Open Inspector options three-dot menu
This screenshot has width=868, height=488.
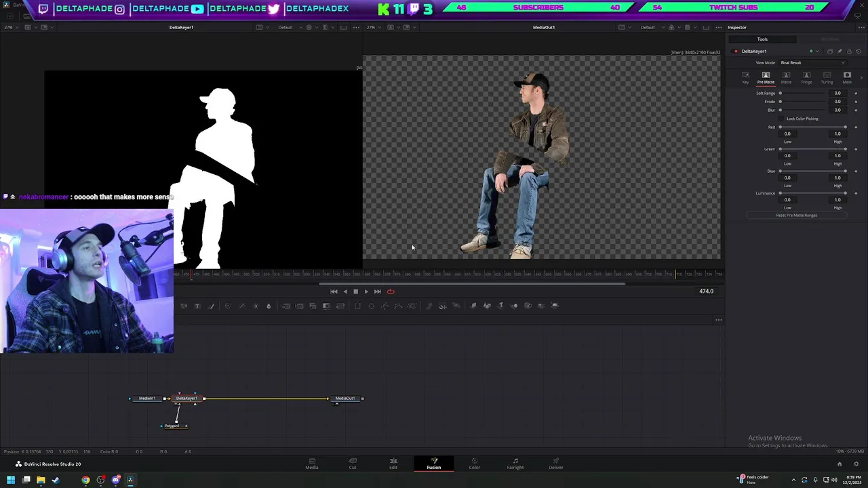[x=861, y=27]
